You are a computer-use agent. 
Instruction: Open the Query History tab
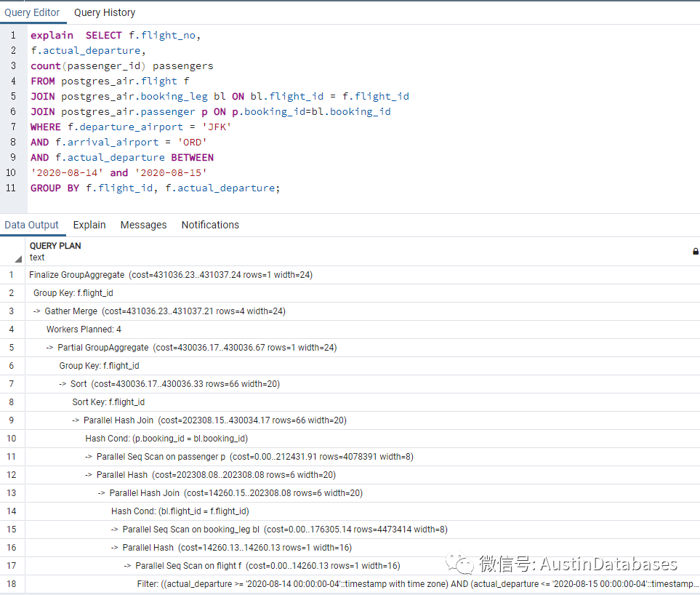(x=105, y=12)
